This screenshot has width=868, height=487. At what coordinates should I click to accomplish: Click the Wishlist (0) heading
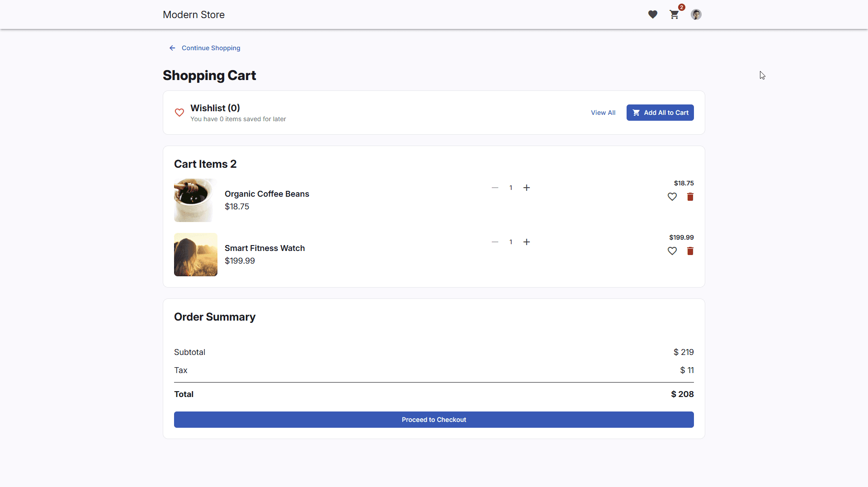tap(215, 108)
